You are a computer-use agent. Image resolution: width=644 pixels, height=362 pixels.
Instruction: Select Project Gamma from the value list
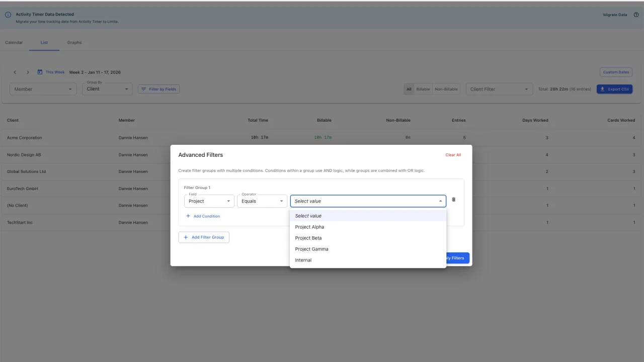311,249
